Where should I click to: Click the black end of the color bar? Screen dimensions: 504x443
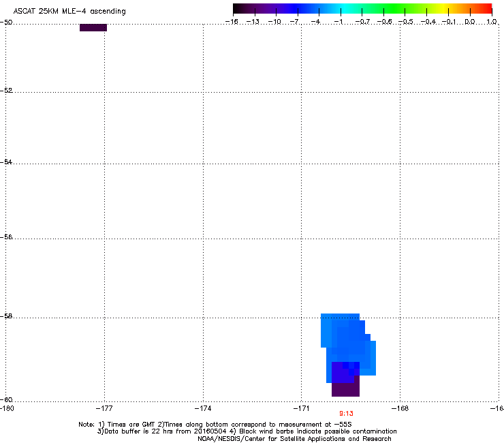[x=236, y=8]
